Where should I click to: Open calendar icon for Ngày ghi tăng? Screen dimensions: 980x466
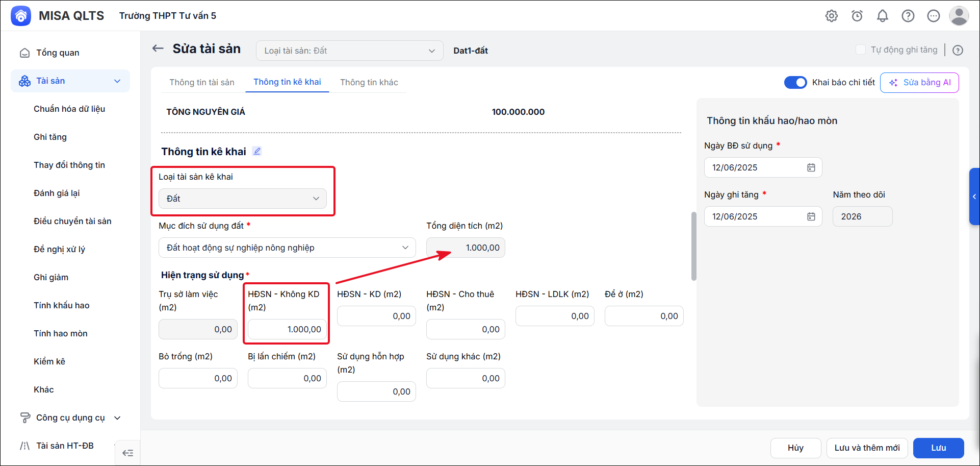pos(811,216)
